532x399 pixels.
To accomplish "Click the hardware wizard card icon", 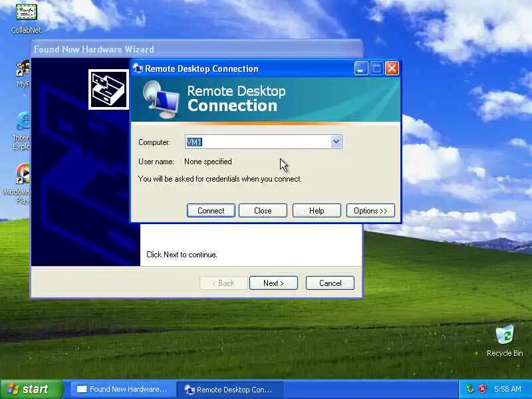I will tap(108, 90).
